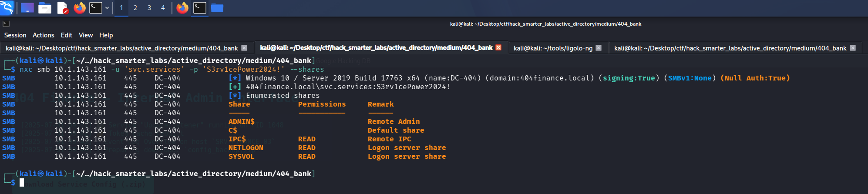Switch to workspace 3

point(149,7)
